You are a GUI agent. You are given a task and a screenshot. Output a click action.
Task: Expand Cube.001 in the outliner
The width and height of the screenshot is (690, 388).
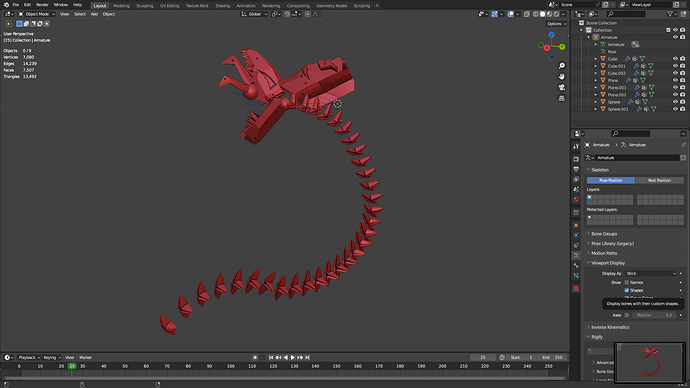(596, 66)
